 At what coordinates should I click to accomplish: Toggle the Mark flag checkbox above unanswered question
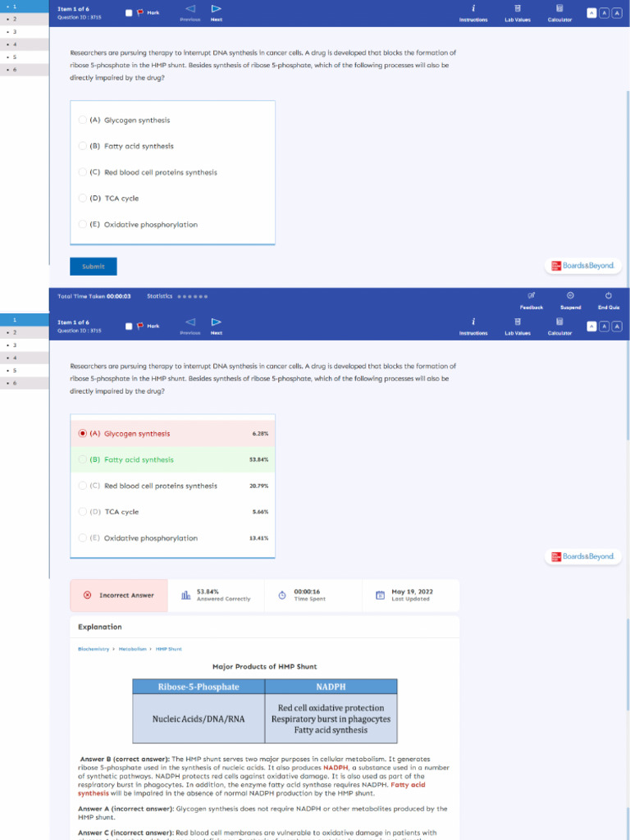pyautogui.click(x=129, y=12)
